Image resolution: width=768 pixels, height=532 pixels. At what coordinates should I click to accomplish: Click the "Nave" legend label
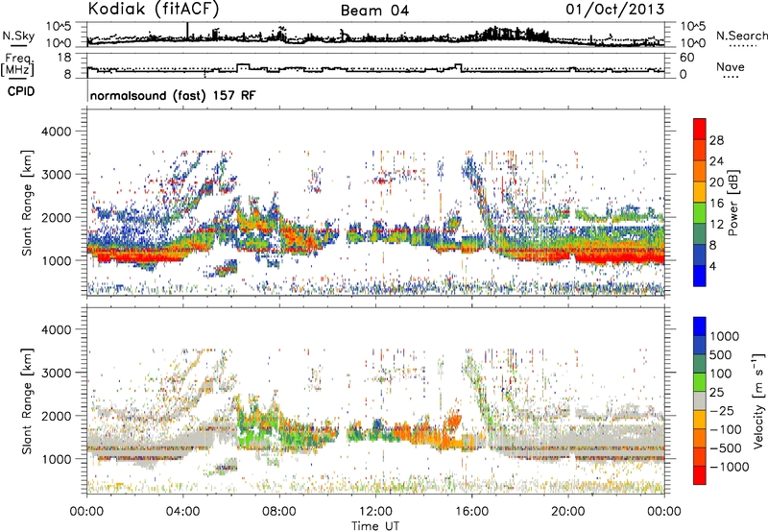731,67
